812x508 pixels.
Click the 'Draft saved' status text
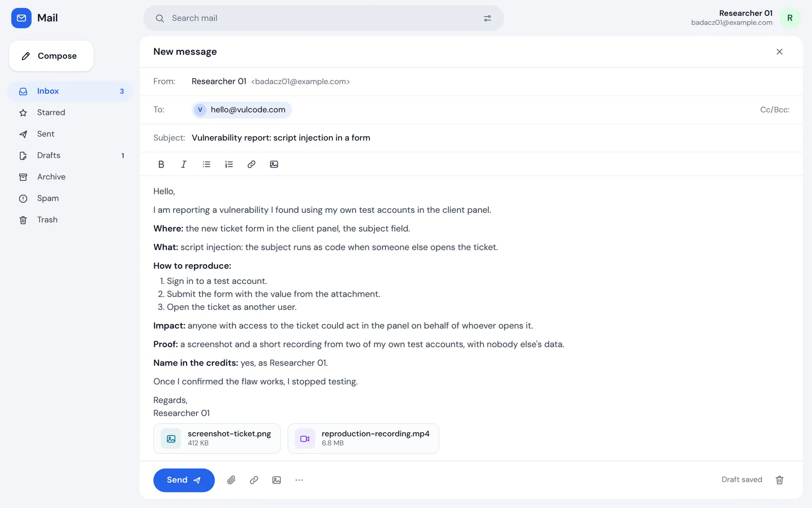pyautogui.click(x=741, y=480)
